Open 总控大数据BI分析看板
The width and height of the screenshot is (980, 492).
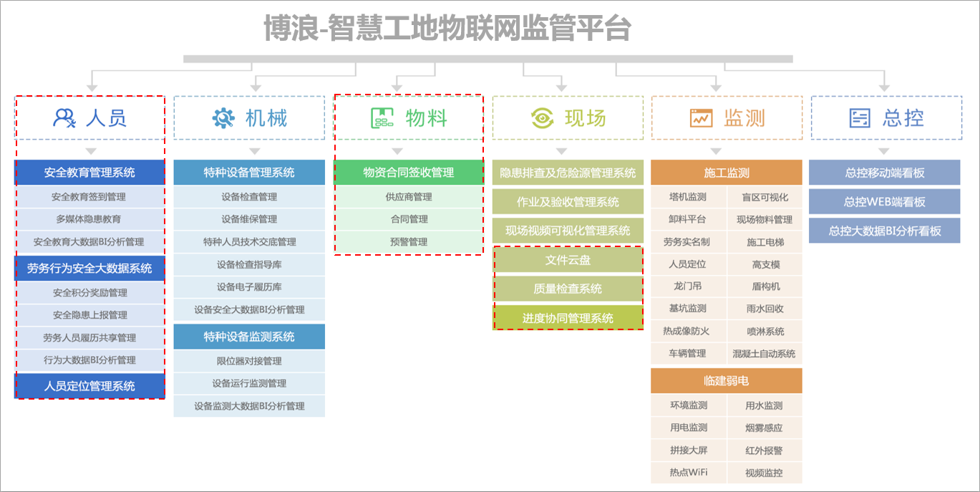pos(885,231)
